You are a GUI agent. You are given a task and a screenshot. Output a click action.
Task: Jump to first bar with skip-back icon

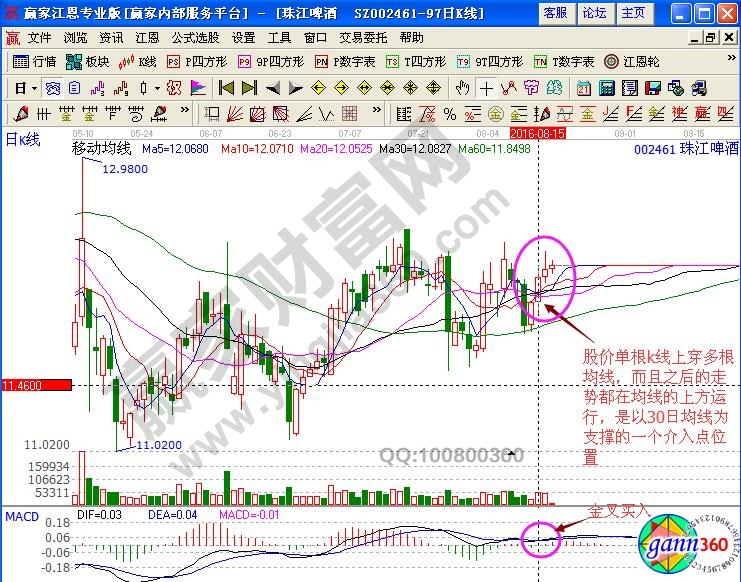226,88
